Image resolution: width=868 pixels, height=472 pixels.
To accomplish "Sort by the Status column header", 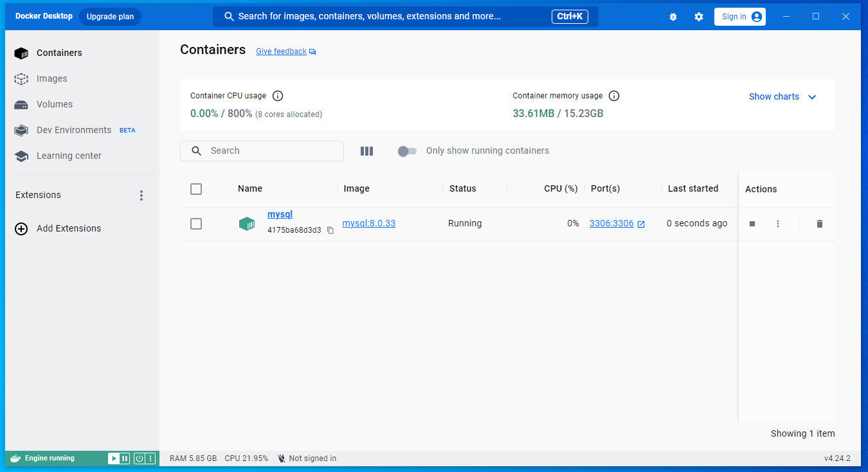I will pyautogui.click(x=463, y=188).
